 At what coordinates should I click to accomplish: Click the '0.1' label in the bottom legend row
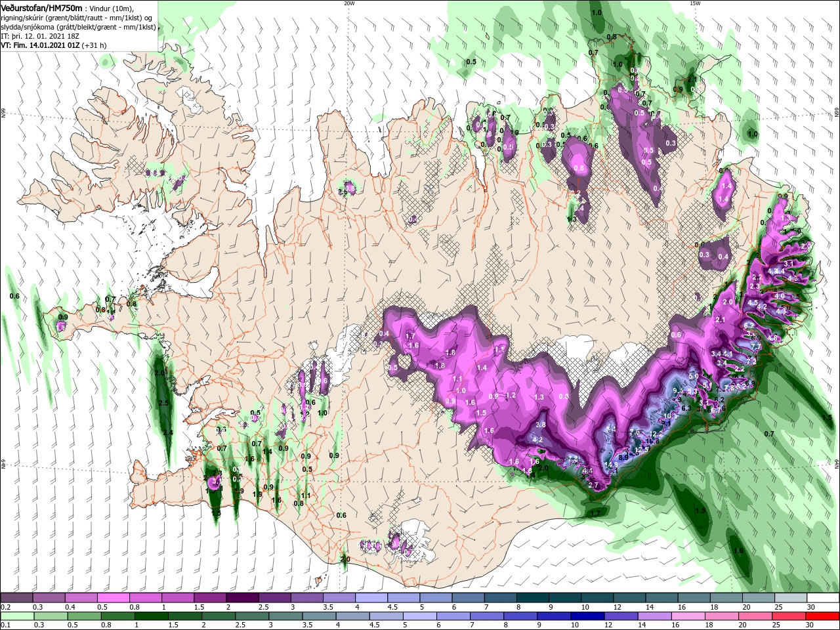click(5, 625)
